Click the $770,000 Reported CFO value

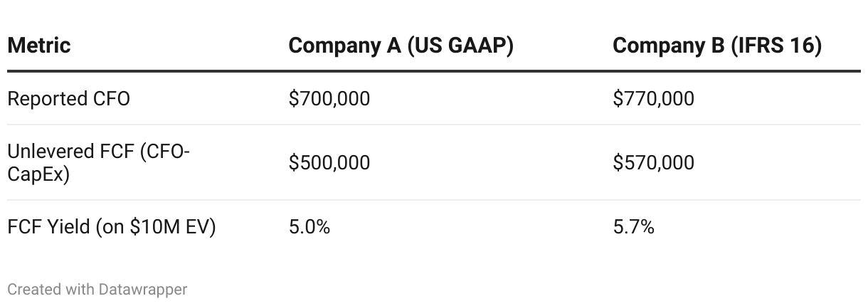(653, 98)
